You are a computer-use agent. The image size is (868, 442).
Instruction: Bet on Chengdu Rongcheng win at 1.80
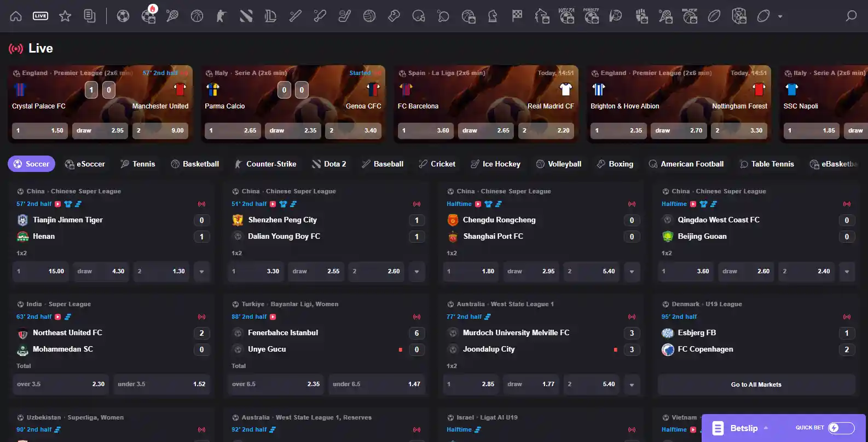tap(471, 271)
